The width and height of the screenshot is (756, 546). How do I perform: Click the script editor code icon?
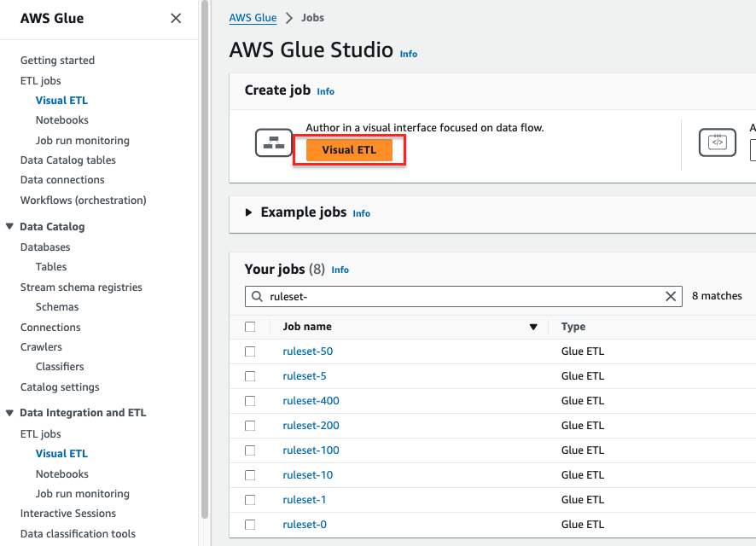coord(717,142)
